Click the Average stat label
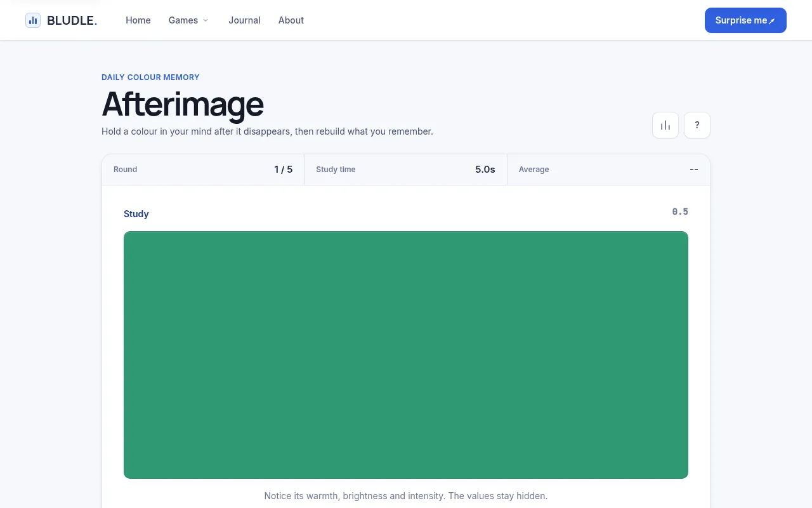812x508 pixels. (534, 170)
